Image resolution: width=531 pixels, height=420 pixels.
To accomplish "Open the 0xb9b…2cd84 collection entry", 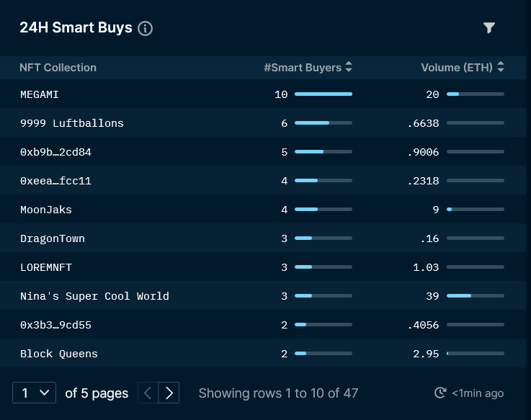I will pos(55,152).
